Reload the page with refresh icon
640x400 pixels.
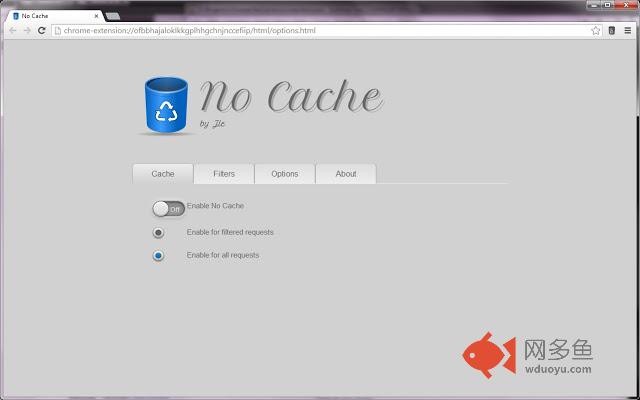tap(41, 31)
